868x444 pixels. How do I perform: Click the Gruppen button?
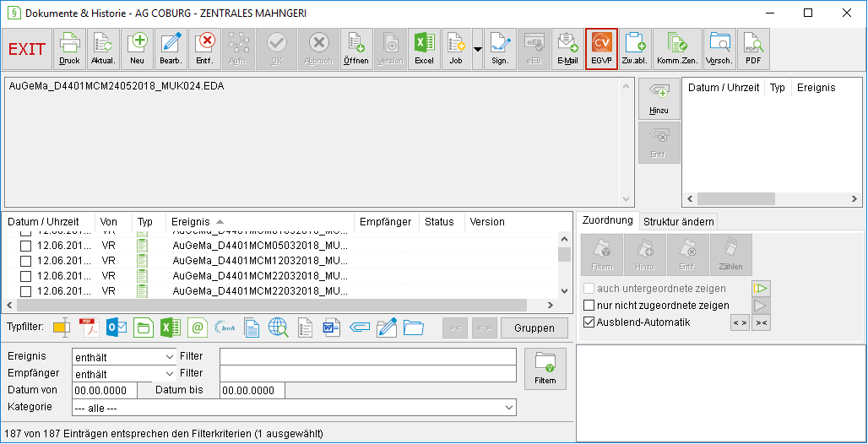[x=534, y=328]
